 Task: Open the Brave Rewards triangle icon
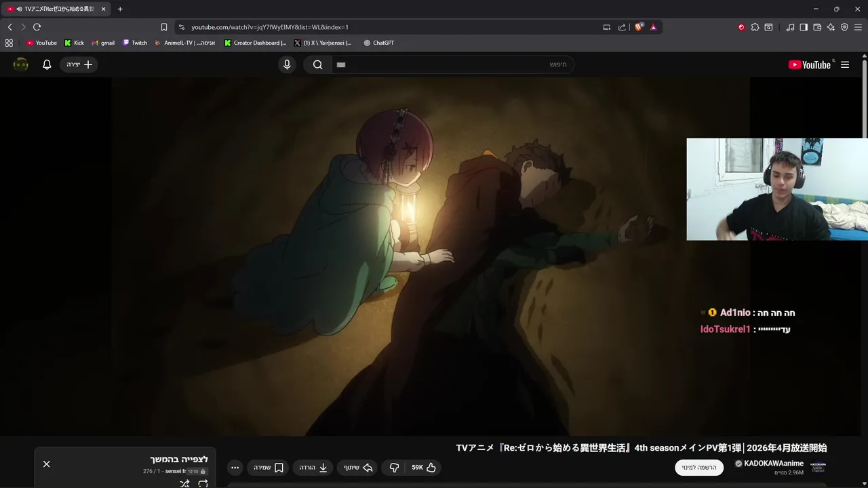653,27
